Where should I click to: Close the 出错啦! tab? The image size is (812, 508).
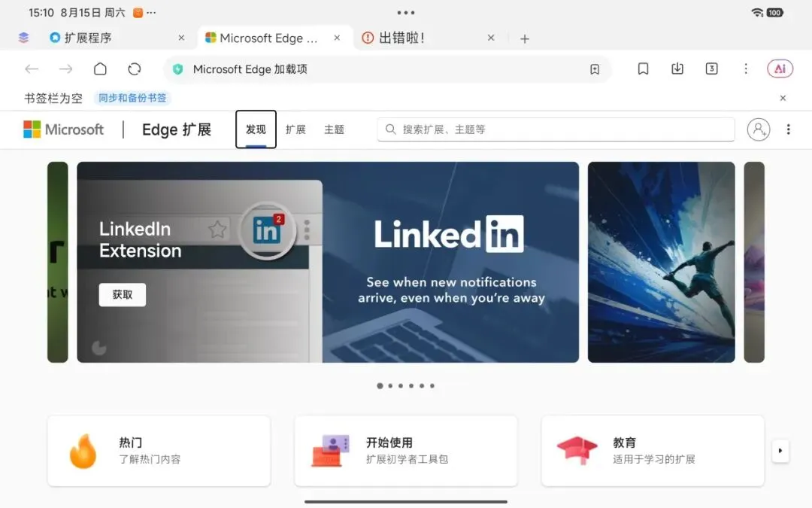[x=491, y=38]
